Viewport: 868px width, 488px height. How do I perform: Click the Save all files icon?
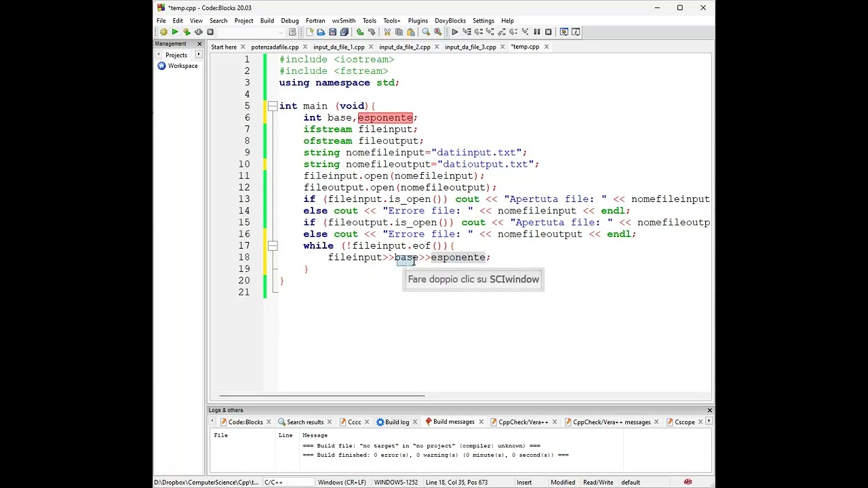coord(344,32)
